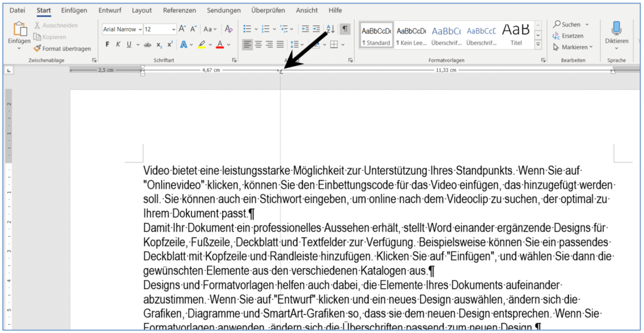Switch to Layout tab

tap(142, 10)
